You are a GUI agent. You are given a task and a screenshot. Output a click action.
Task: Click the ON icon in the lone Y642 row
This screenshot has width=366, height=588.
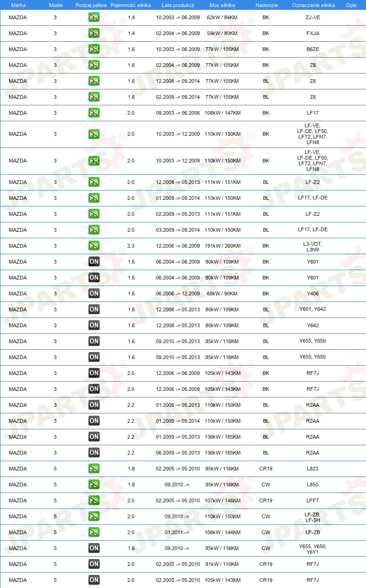point(94,326)
